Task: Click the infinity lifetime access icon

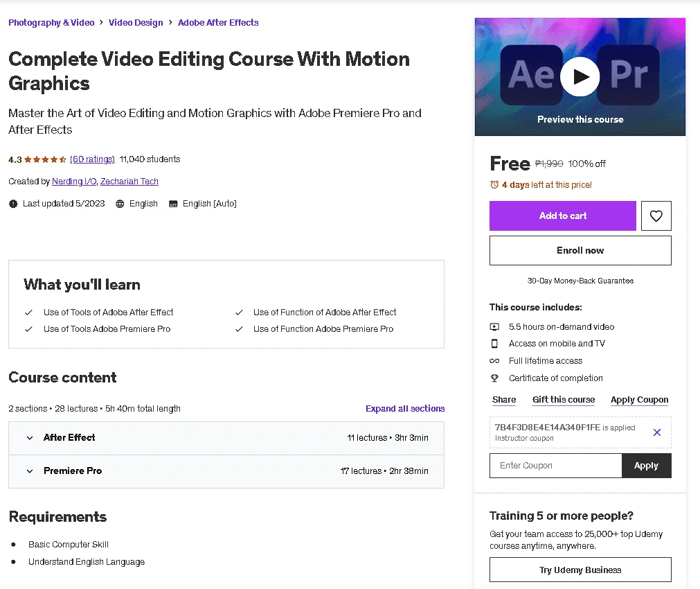Action: pos(494,361)
